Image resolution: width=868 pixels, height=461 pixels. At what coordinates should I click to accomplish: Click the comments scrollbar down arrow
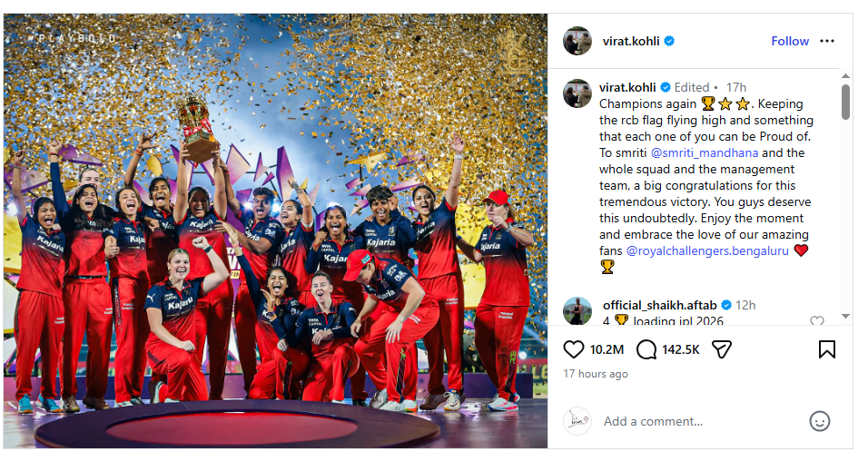(x=845, y=316)
